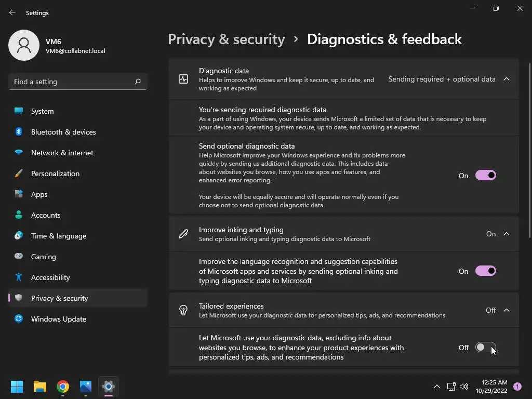This screenshot has width=532, height=399.
Task: Click the Windows Update sync icon
Action: click(x=19, y=318)
